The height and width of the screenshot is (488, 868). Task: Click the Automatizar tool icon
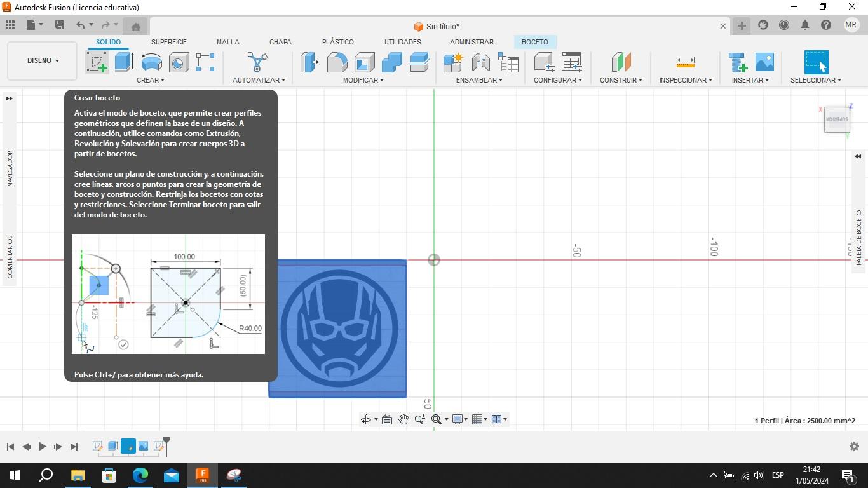click(x=258, y=62)
